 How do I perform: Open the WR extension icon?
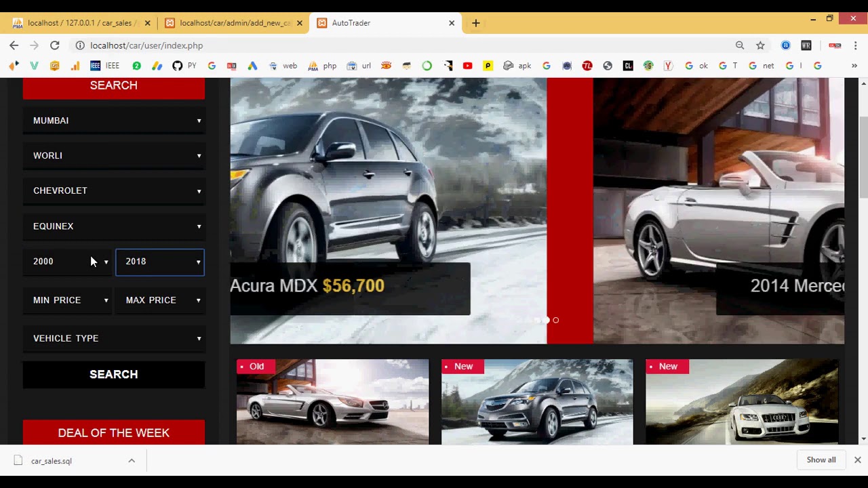coord(806,45)
